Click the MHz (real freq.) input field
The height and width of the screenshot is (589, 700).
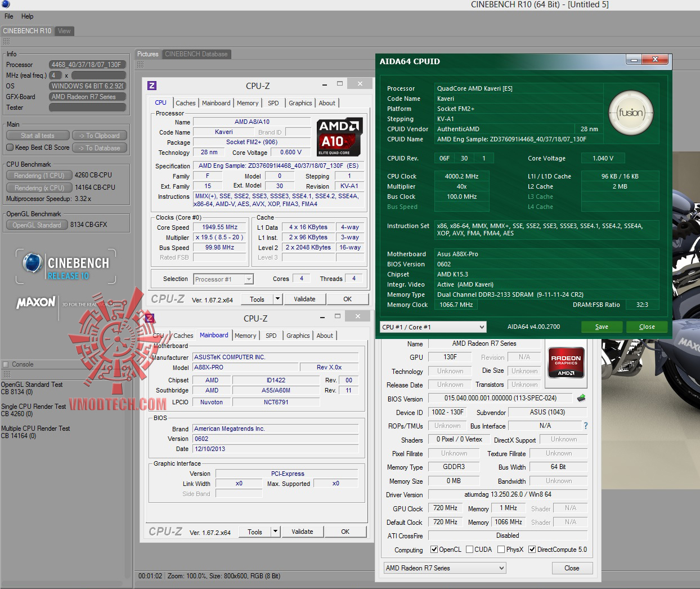(55, 75)
